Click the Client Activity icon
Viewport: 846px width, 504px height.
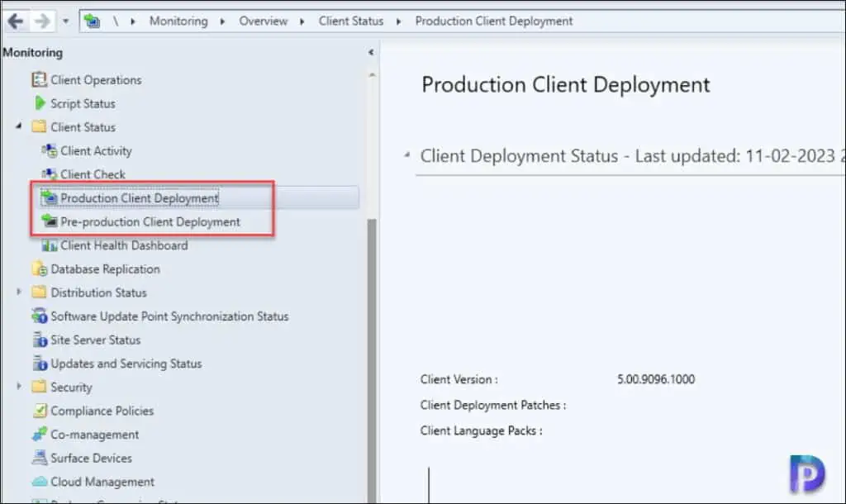(49, 150)
